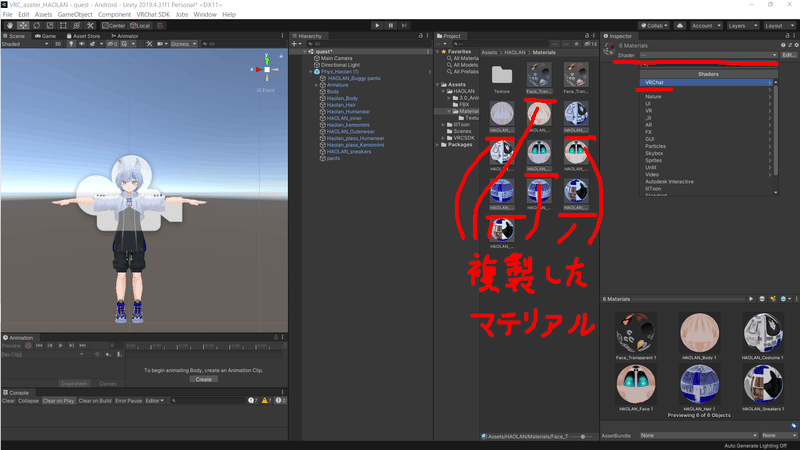Select the Move tool in toolbar
This screenshot has width=800, height=450.
pyautogui.click(x=23, y=26)
